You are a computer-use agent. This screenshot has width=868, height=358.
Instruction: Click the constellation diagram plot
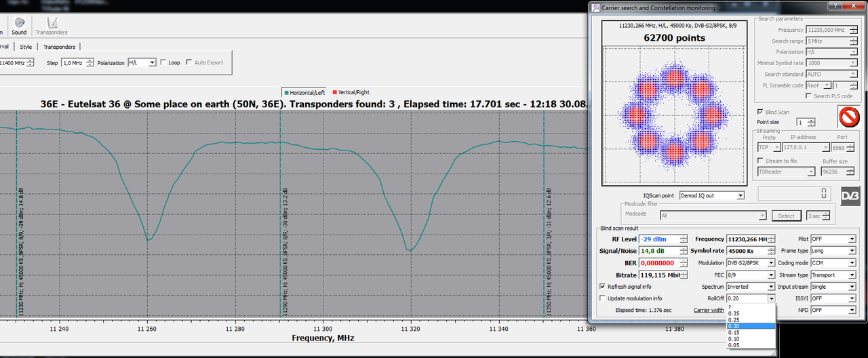tap(673, 114)
